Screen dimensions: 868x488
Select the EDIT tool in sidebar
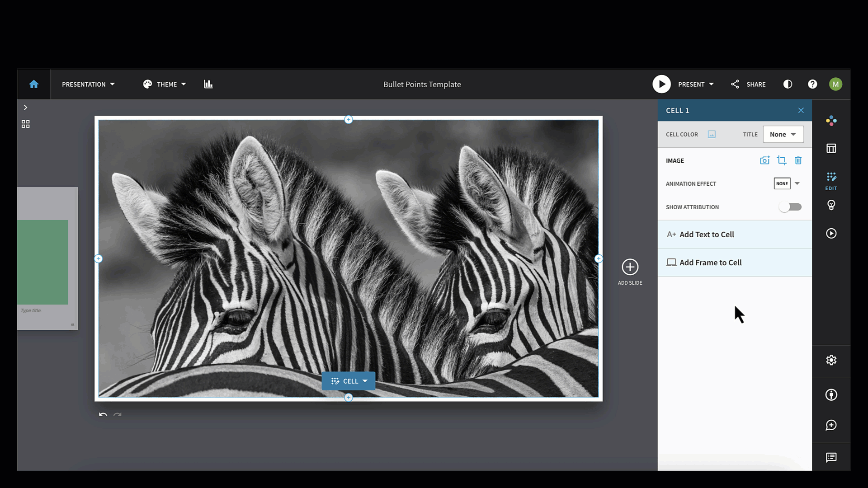point(831,181)
